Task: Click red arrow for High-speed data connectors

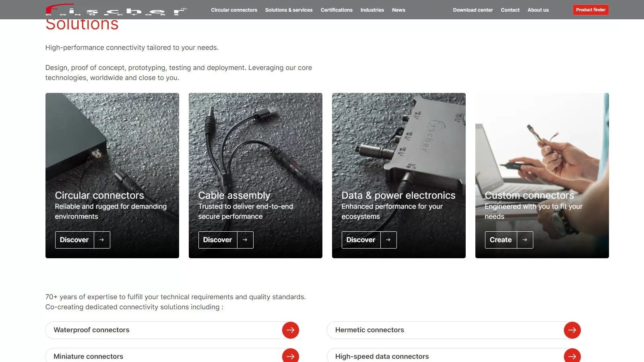Action: pos(572,356)
